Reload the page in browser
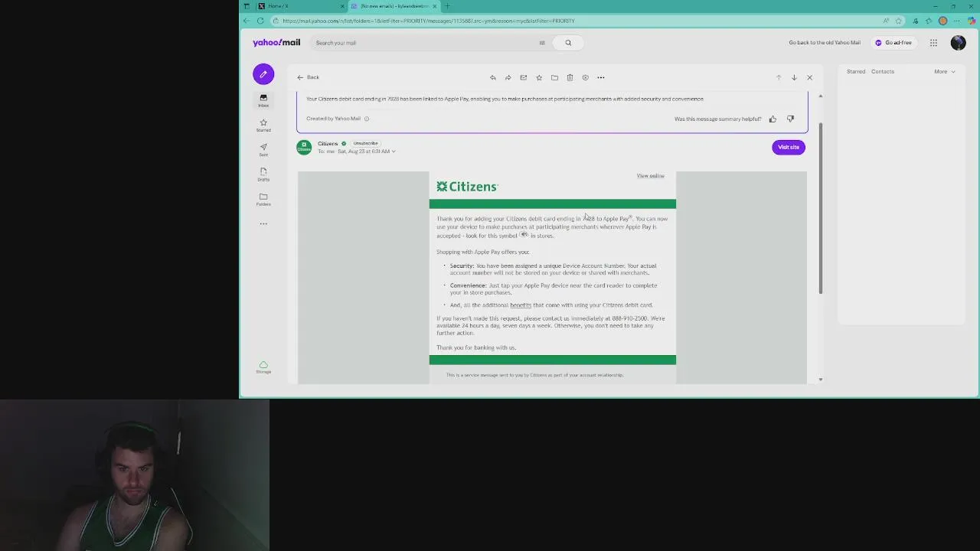Image resolution: width=980 pixels, height=551 pixels. pyautogui.click(x=260, y=21)
